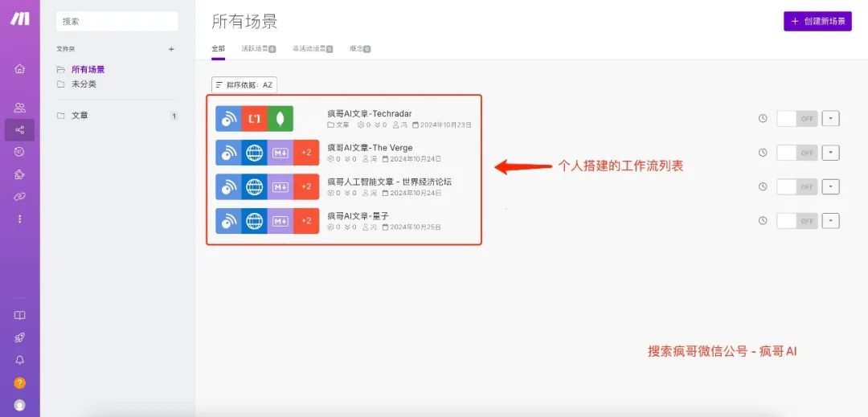This screenshot has width=868, height=417.
Task: Click the RSS icon of 疯哥AI文章-The Verge
Action: tap(228, 153)
